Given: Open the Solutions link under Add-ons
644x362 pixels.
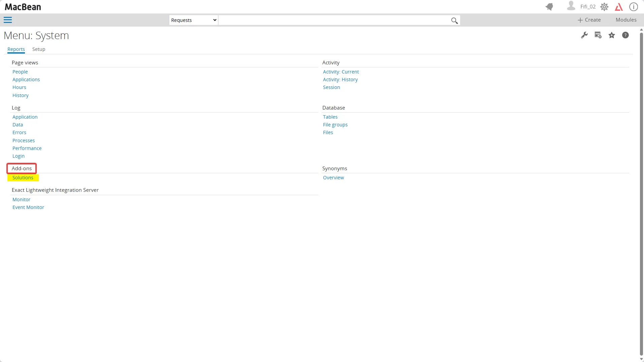Looking at the screenshot, I should coord(23,178).
